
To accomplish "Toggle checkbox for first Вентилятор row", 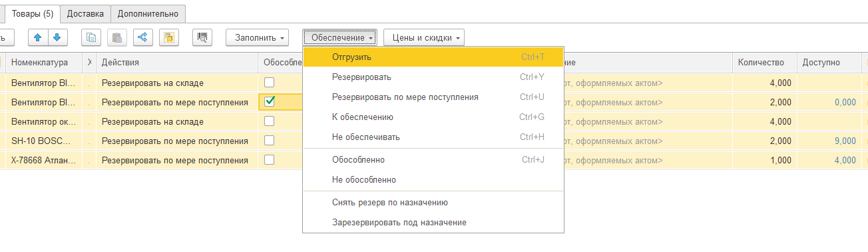I will point(269,83).
